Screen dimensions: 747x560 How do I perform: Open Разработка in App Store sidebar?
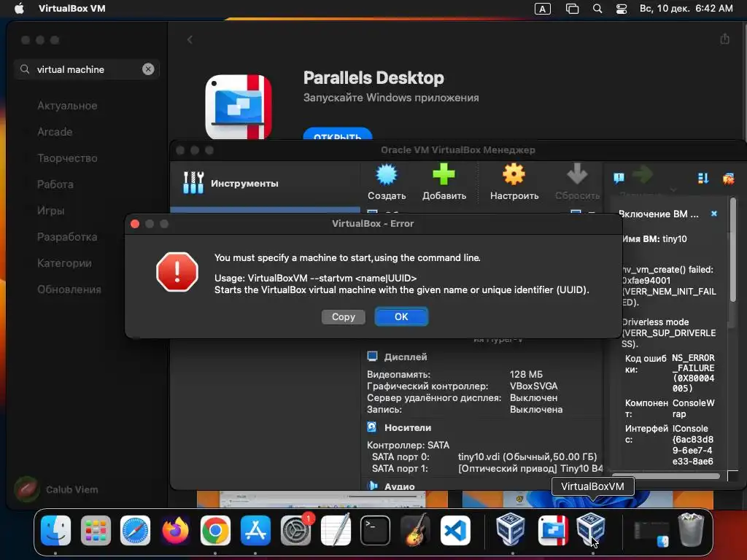coord(67,237)
